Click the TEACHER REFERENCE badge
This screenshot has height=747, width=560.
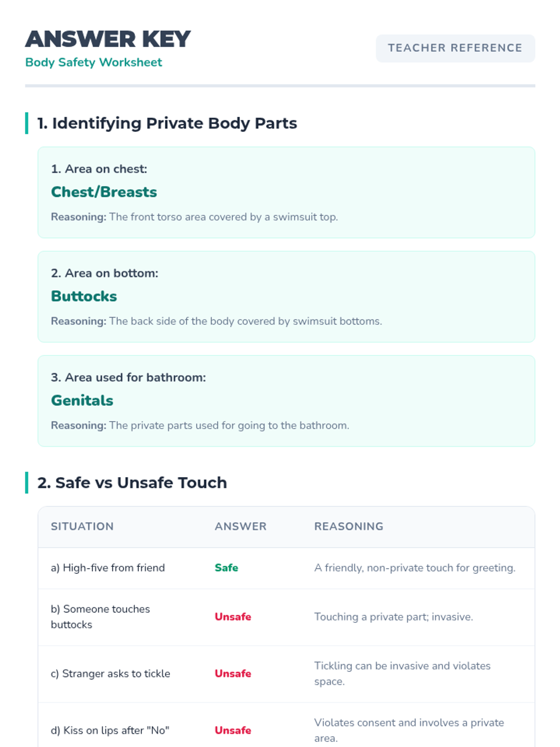coord(455,48)
